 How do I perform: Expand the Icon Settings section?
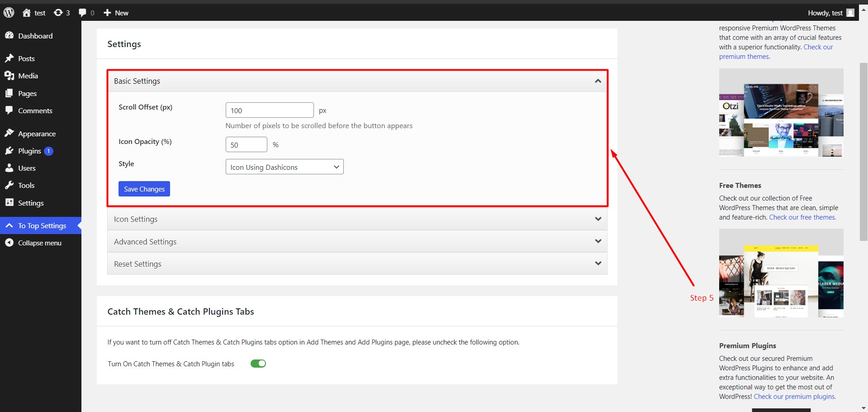[x=357, y=219]
